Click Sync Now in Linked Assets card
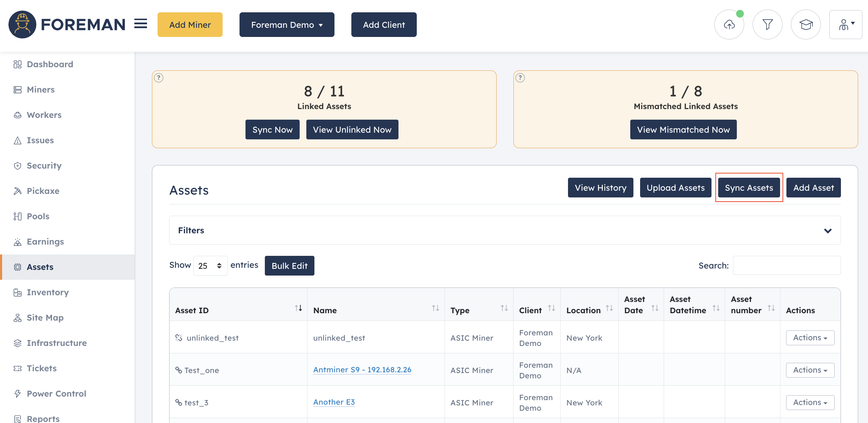Image resolution: width=868 pixels, height=423 pixels. (x=272, y=130)
